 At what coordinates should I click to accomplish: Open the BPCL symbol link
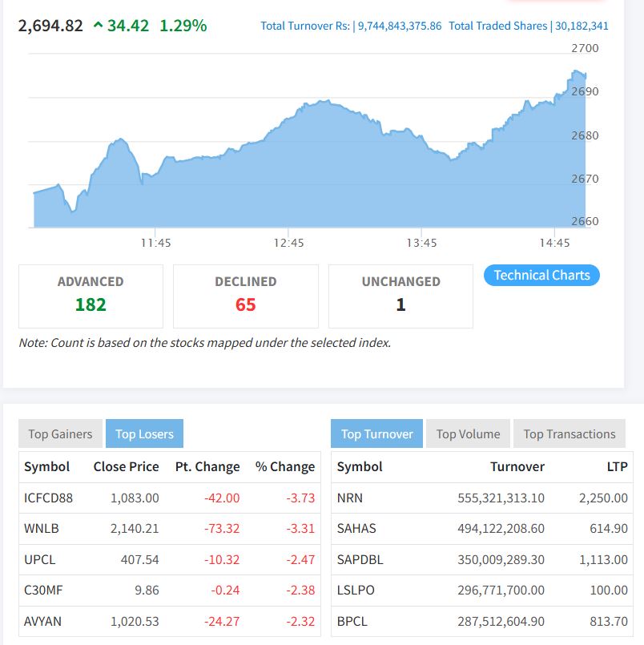[352, 621]
